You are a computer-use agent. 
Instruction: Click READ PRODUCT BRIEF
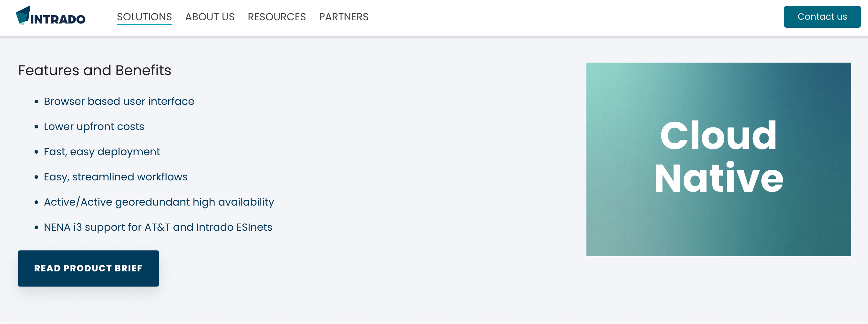click(88, 268)
